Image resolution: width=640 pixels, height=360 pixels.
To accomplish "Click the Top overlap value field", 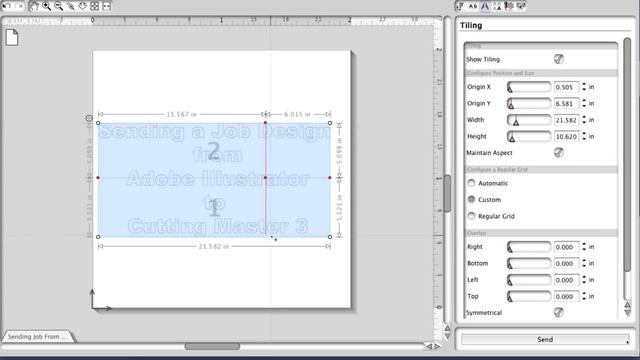I will click(566, 297).
